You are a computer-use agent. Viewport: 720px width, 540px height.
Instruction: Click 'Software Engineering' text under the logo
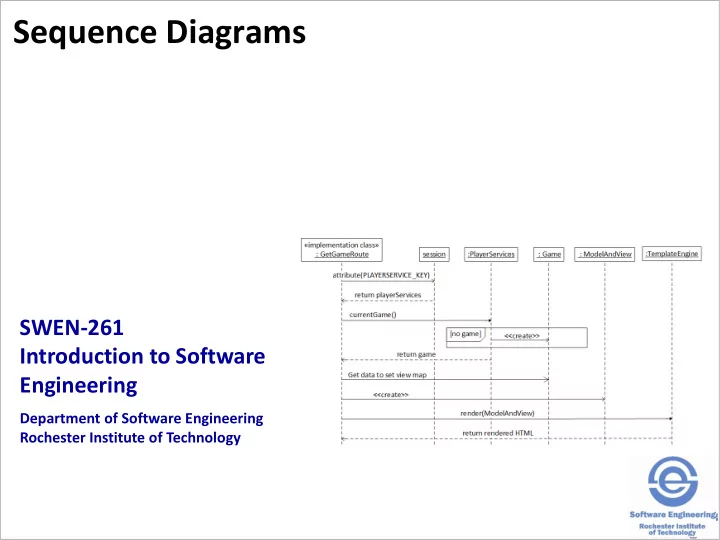[673, 515]
